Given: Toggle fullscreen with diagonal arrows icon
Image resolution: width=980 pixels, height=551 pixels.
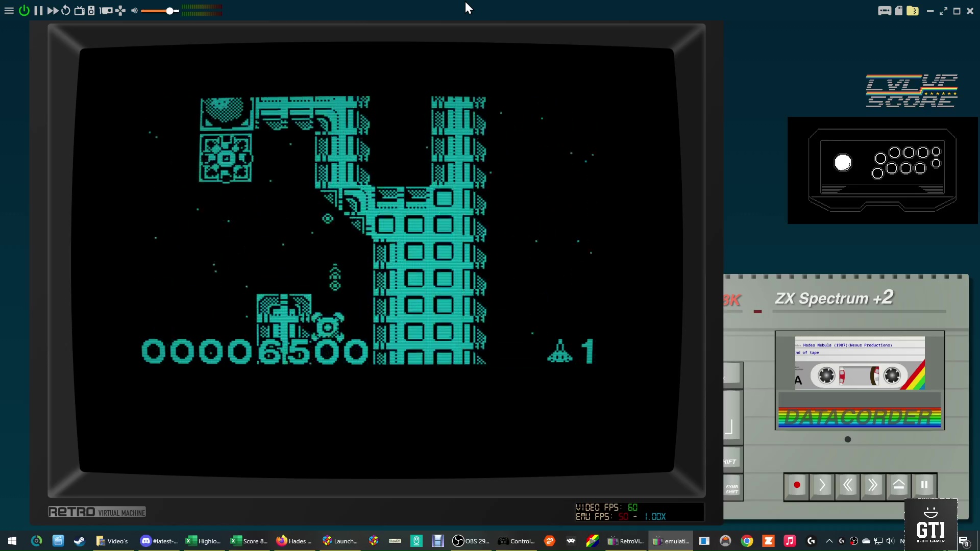Looking at the screenshot, I should (943, 11).
